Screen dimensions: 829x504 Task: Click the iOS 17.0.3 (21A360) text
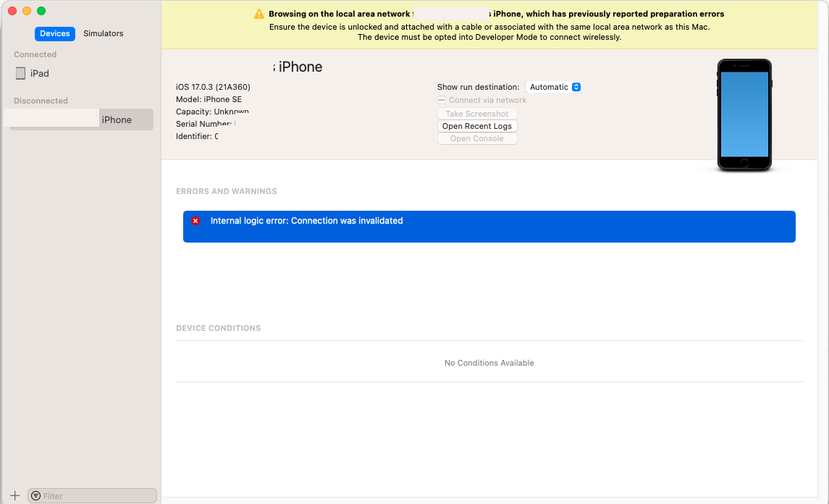[x=213, y=87]
